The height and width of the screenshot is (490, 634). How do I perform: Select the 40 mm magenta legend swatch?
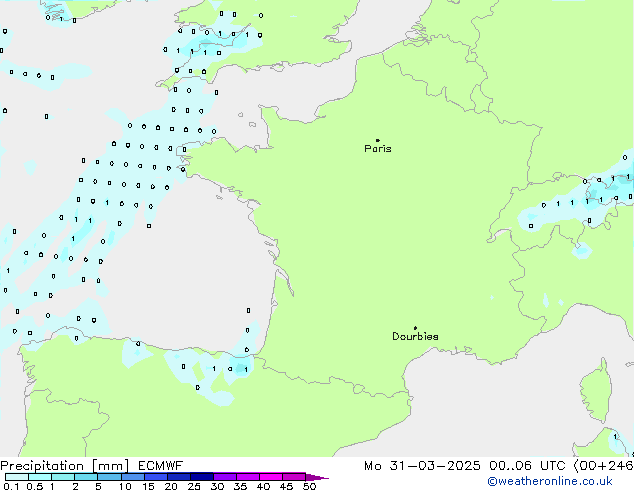[x=271, y=477]
